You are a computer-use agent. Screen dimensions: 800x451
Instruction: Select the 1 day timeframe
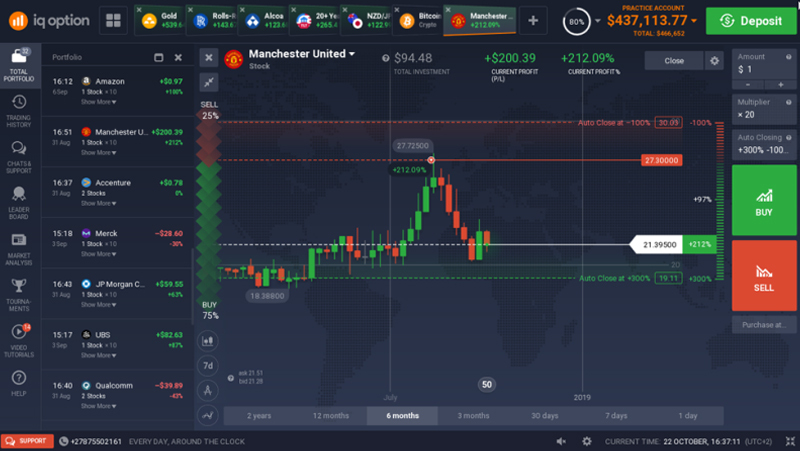coord(688,416)
